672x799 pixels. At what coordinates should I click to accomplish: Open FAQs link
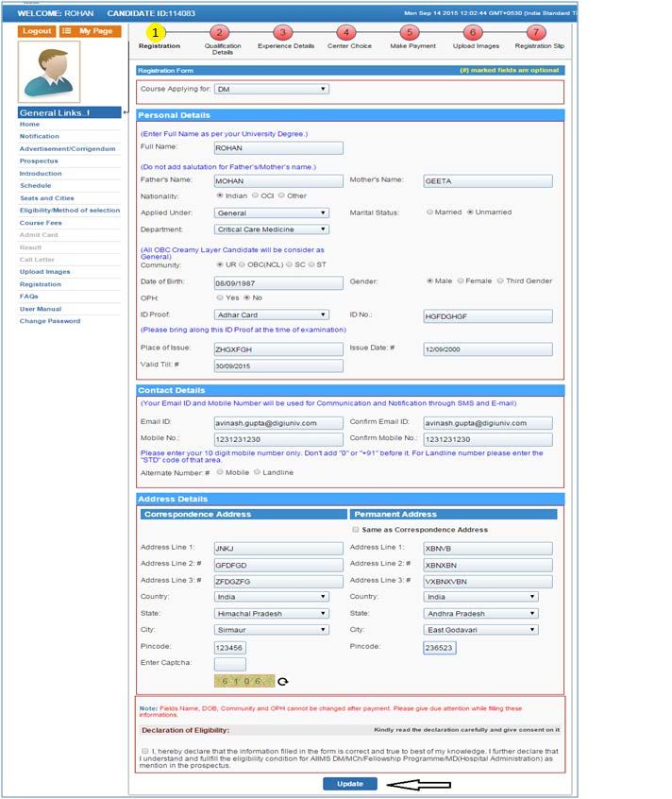[x=29, y=297]
